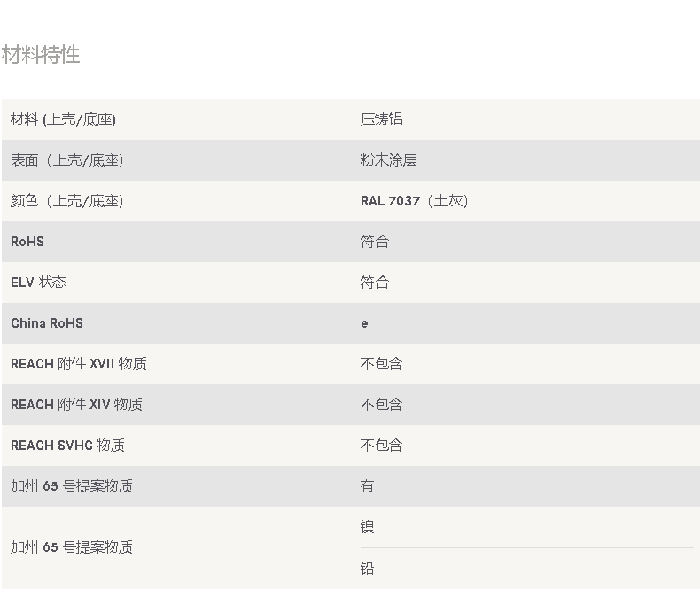Select the 铅 substance entry
Image resolution: width=700 pixels, height=589 pixels.
[367, 569]
